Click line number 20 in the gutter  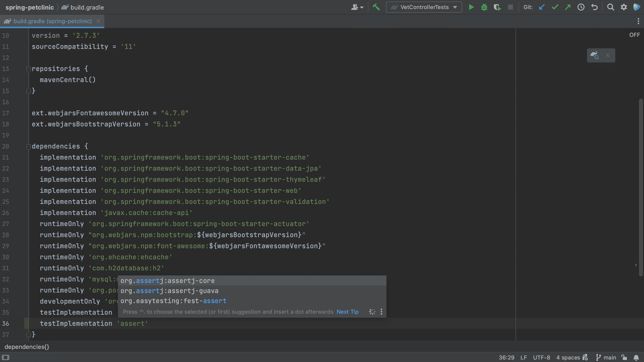6,146
